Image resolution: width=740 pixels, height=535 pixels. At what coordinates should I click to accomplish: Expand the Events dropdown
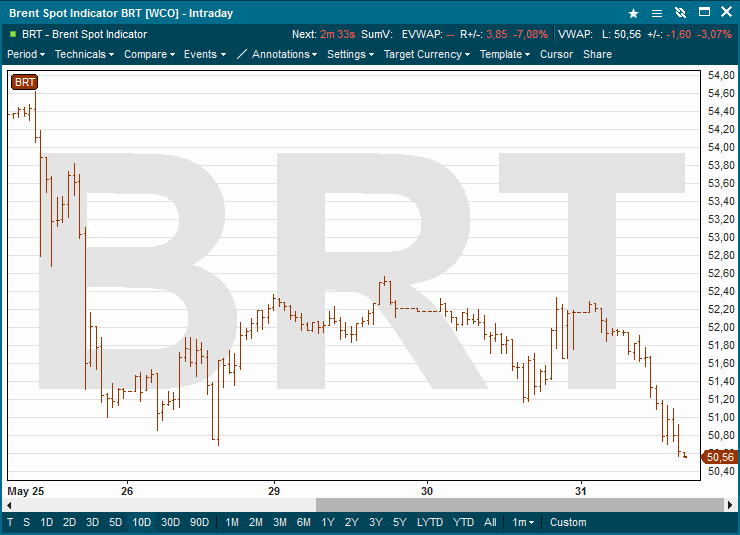pyautogui.click(x=205, y=54)
